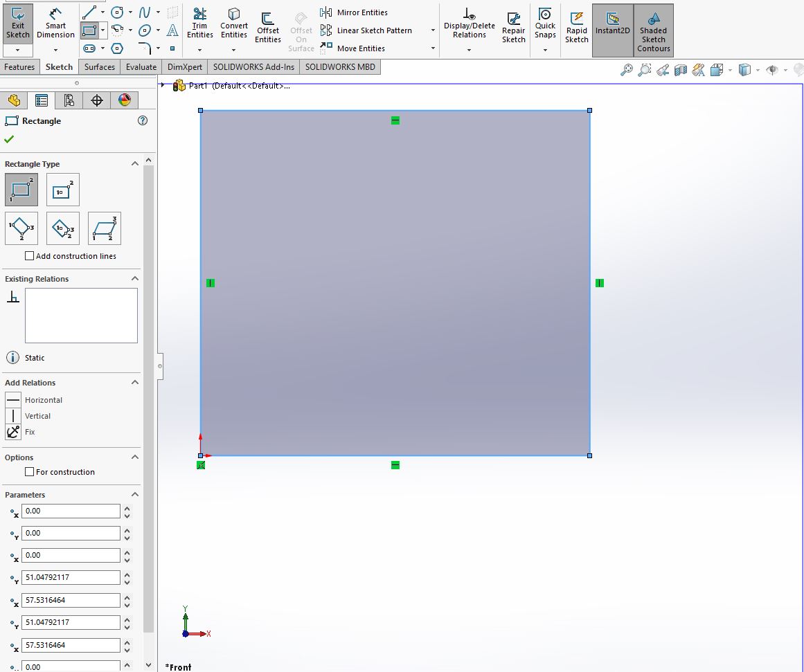Click the Convert Entities tool

point(233,26)
